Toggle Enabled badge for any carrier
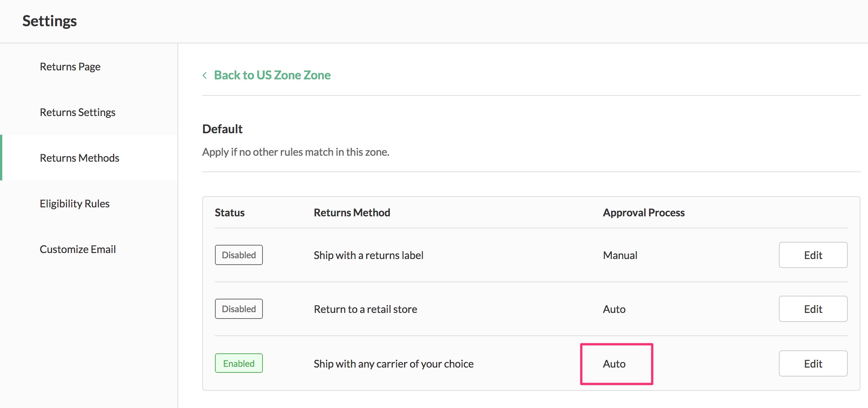Screen dimensions: 868x408 tap(239, 363)
